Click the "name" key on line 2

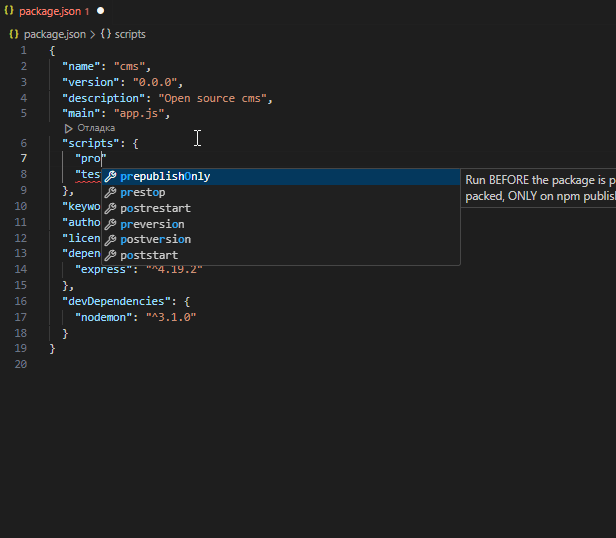(81, 66)
